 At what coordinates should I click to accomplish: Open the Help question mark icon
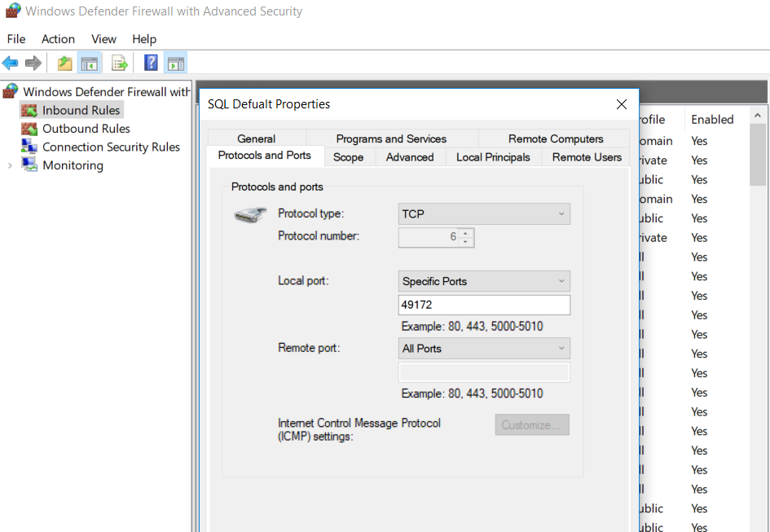coord(151,63)
